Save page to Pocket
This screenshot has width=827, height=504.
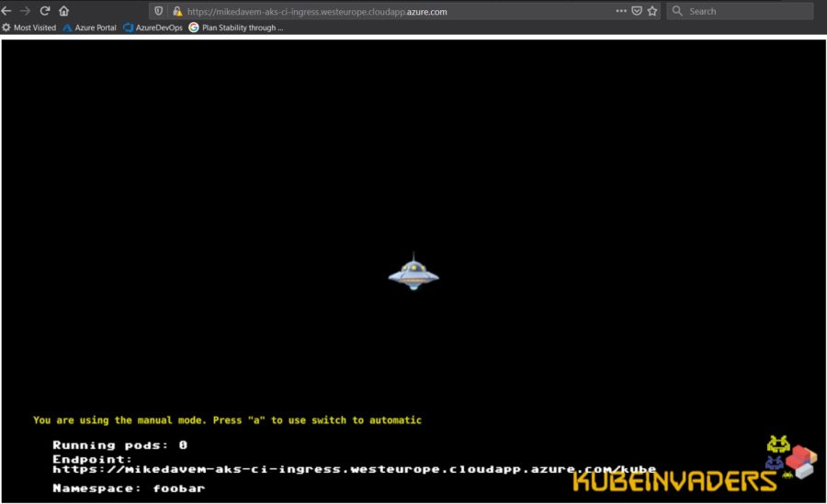pos(637,11)
